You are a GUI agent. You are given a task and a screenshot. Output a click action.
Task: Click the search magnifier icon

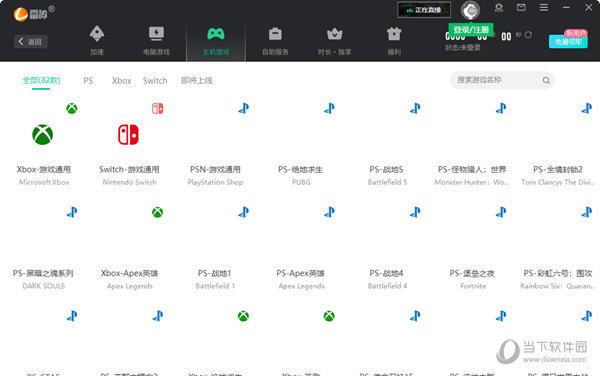click(x=546, y=80)
